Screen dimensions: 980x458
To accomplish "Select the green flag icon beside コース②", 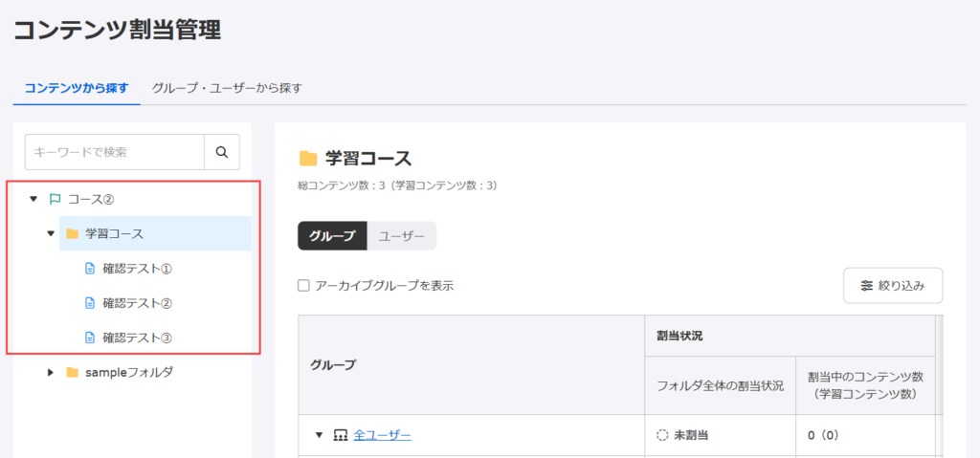I will click(55, 199).
